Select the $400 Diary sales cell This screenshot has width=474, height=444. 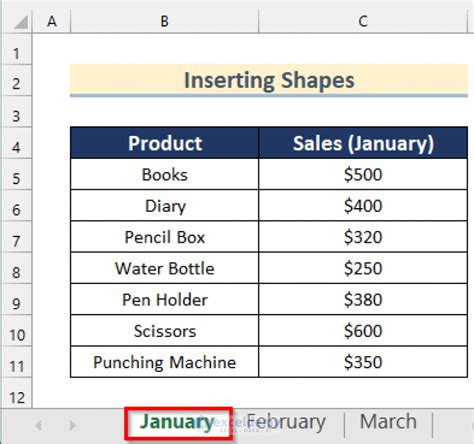(363, 206)
